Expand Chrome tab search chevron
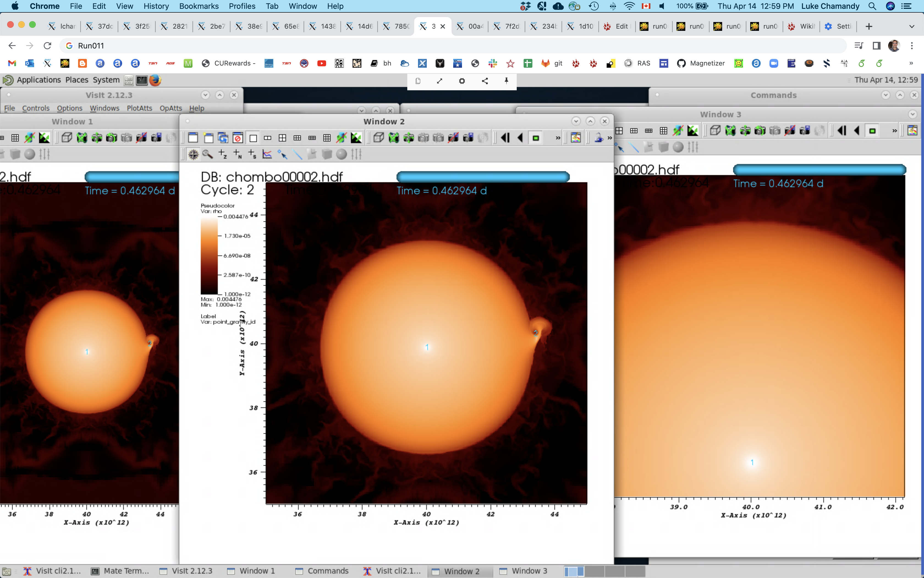 [912, 26]
